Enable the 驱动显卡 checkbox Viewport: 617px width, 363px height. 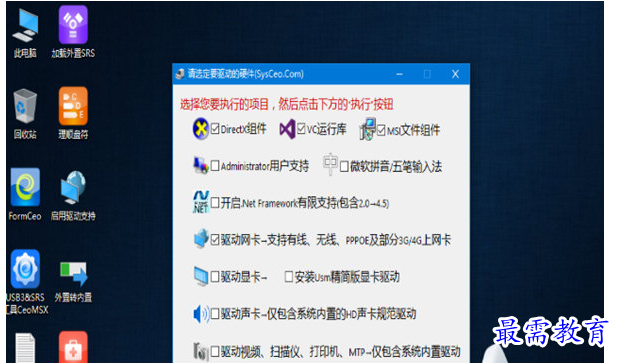click(215, 277)
